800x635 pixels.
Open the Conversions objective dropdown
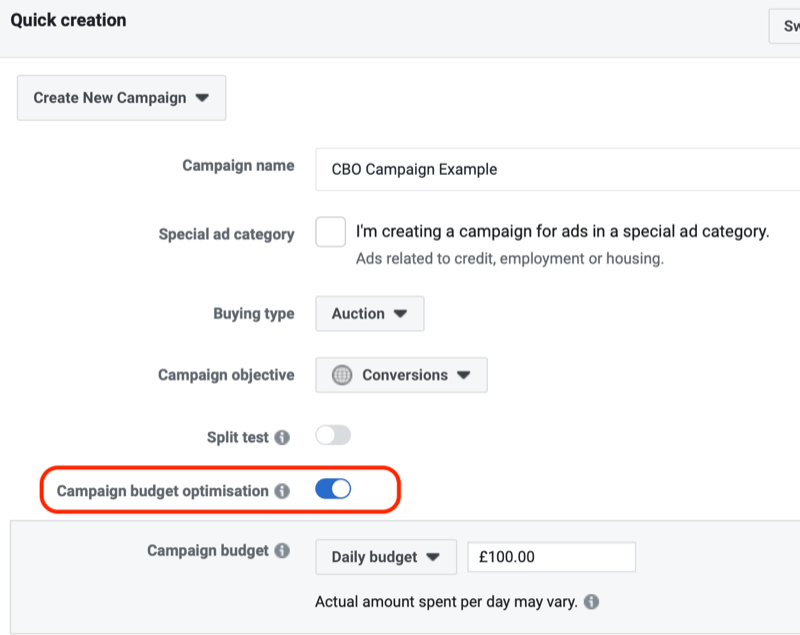click(x=402, y=375)
